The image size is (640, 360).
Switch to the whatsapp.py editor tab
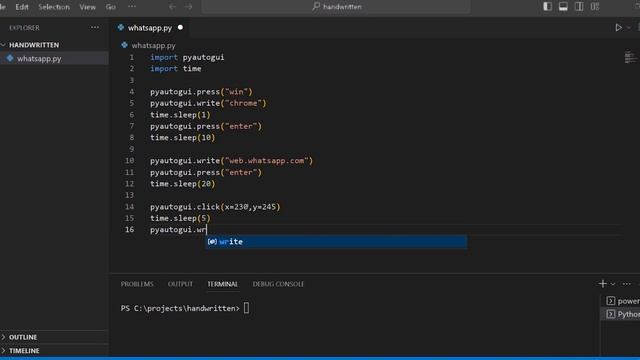[149, 28]
